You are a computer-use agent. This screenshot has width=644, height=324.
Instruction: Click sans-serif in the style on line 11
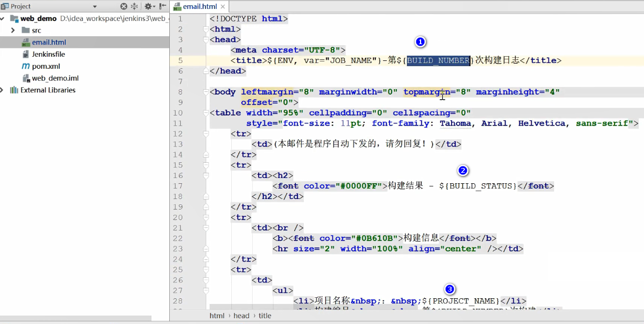[602, 123]
